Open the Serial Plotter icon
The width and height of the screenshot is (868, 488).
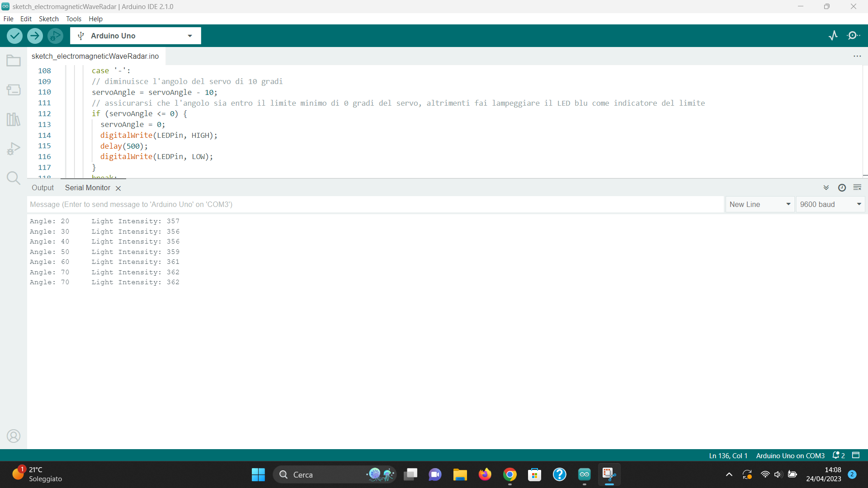(x=833, y=36)
